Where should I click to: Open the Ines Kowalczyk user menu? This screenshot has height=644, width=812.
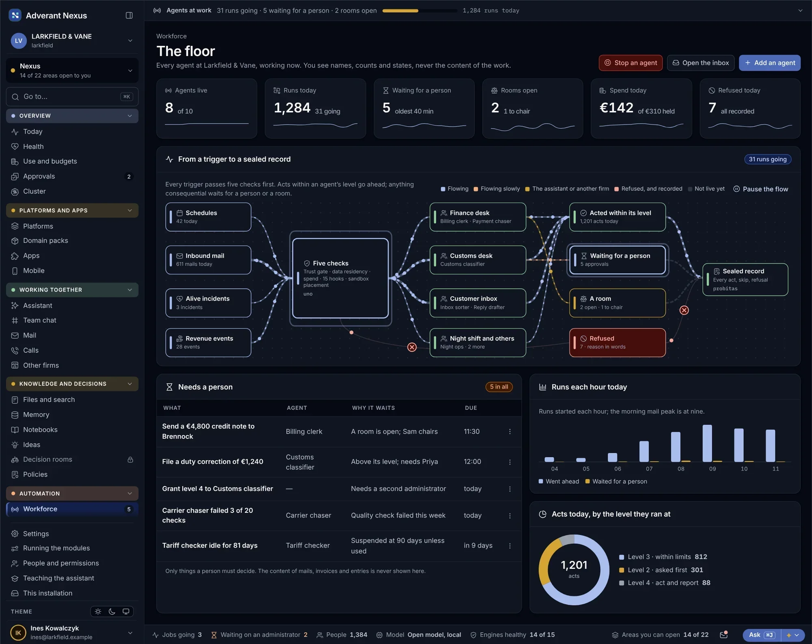click(72, 633)
